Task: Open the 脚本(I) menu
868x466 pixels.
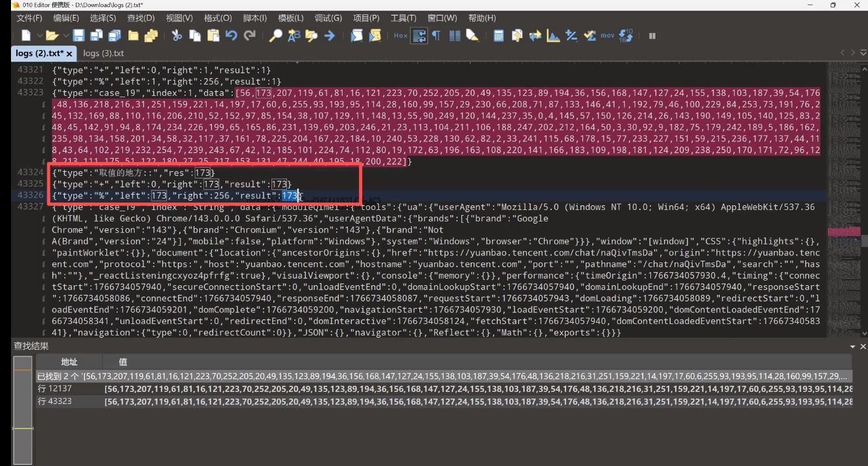Action: tap(255, 17)
